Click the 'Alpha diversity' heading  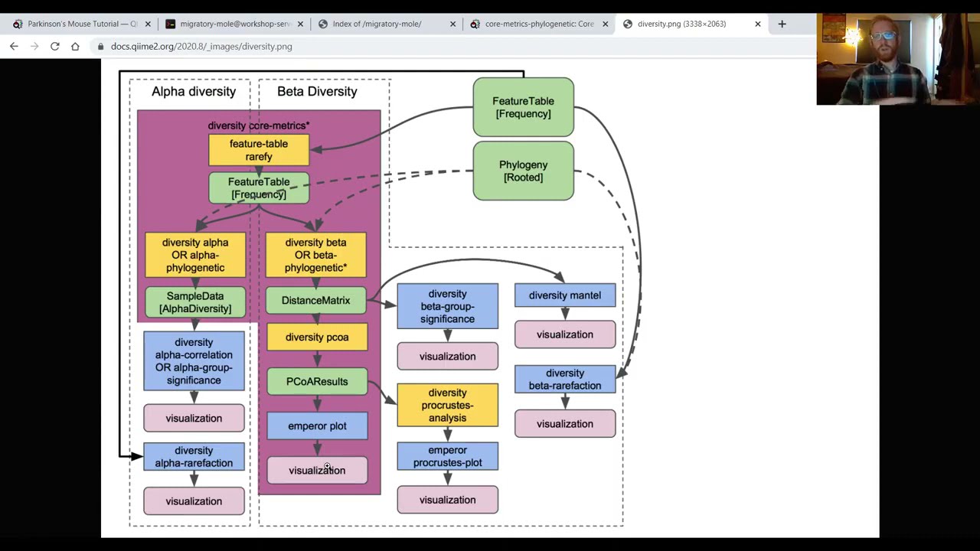[x=194, y=91]
